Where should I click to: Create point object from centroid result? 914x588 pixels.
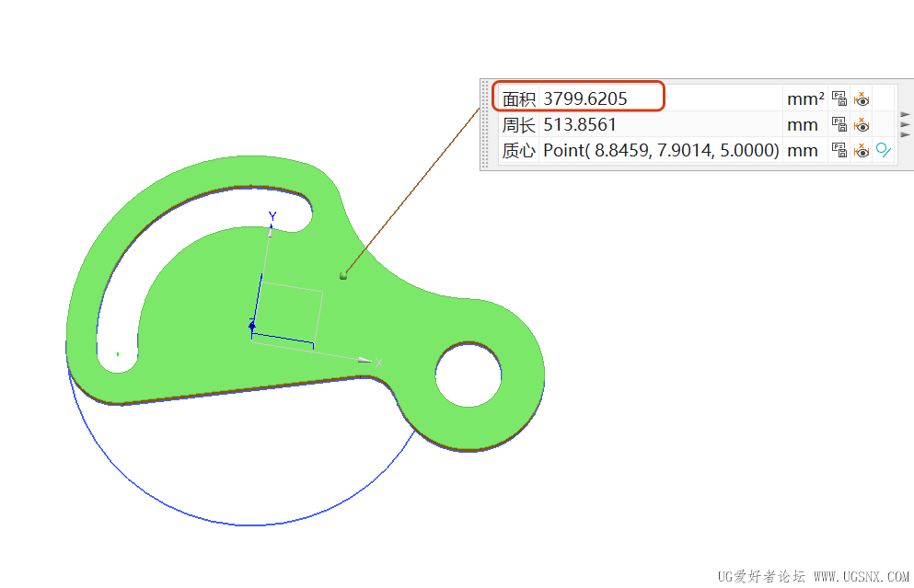[x=884, y=150]
